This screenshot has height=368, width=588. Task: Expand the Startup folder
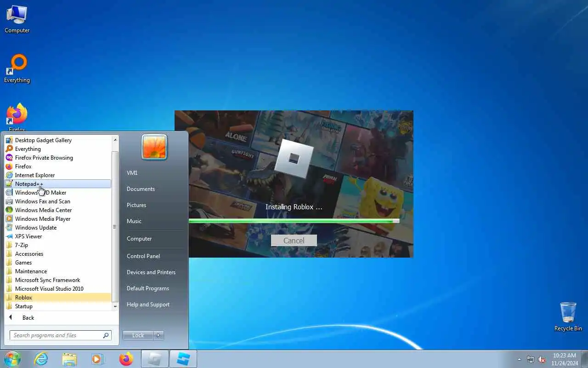pos(58,306)
